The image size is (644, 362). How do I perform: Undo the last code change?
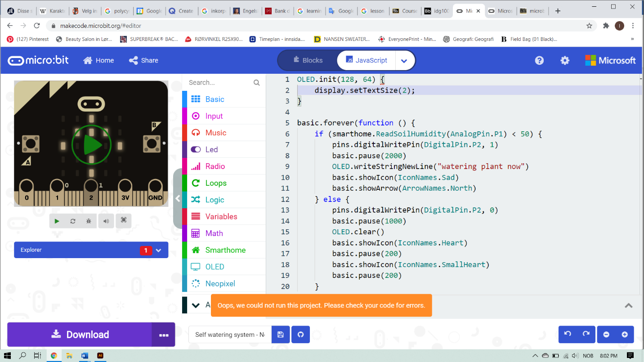[x=568, y=334]
